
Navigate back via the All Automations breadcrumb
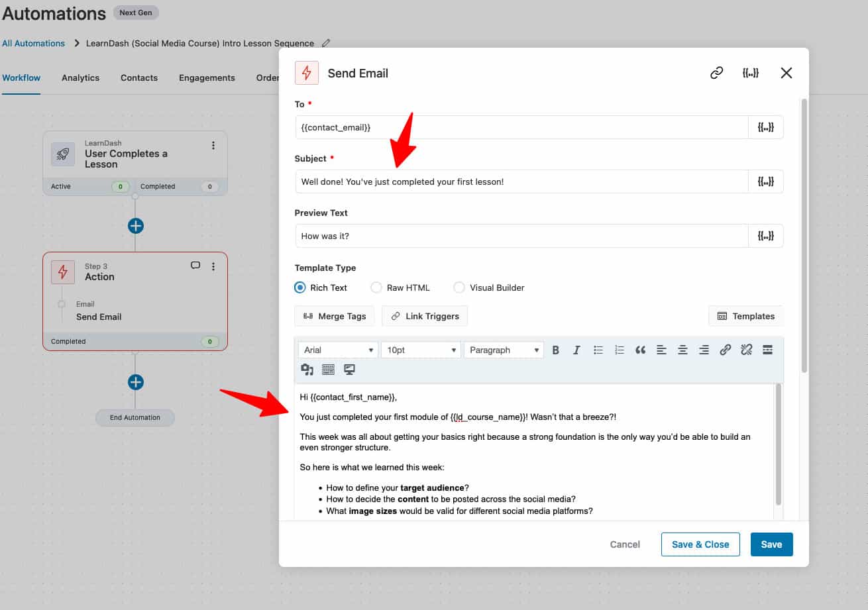33,42
